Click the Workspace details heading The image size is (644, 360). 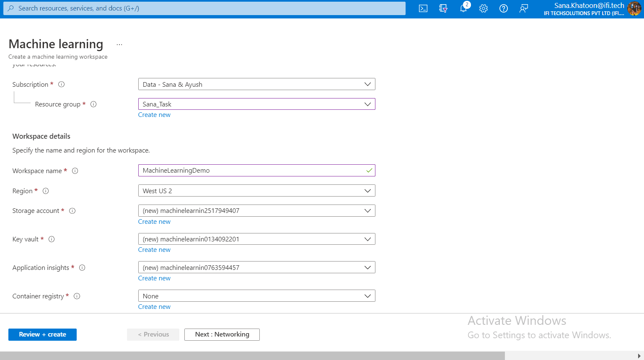(41, 136)
